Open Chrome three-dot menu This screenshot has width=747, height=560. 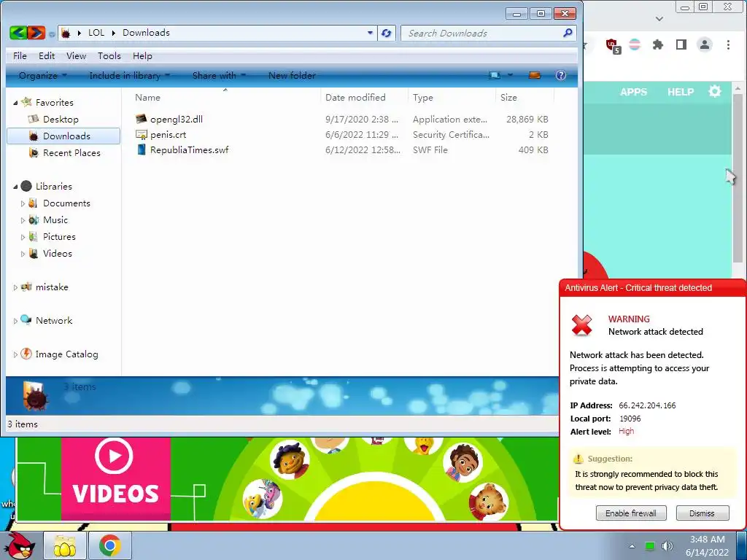[728, 44]
